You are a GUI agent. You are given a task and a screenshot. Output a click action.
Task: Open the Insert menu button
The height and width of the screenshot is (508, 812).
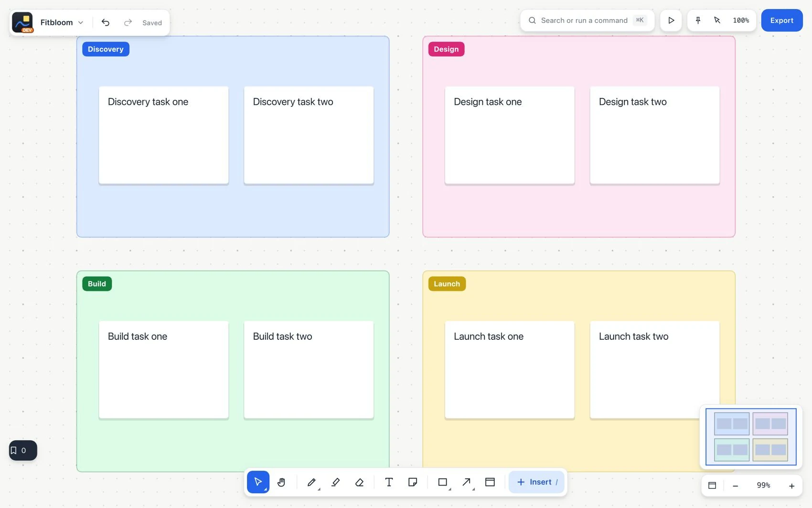tap(536, 482)
